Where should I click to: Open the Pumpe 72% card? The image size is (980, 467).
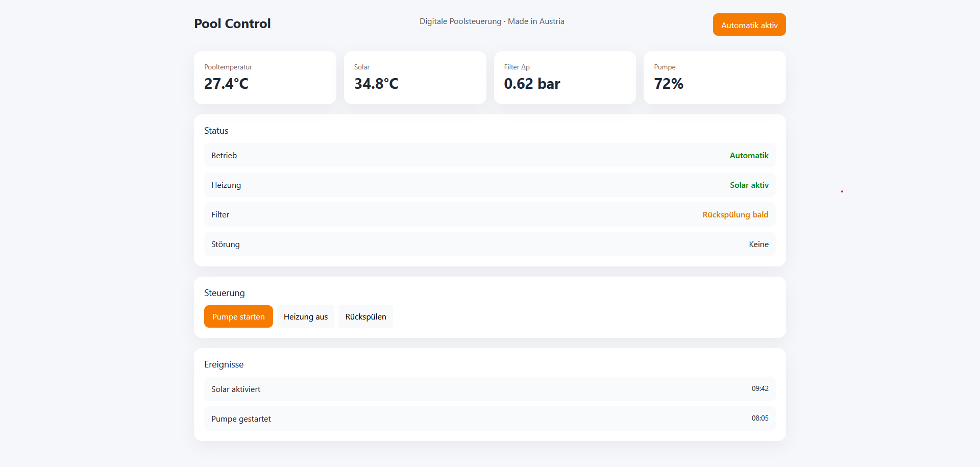point(715,78)
